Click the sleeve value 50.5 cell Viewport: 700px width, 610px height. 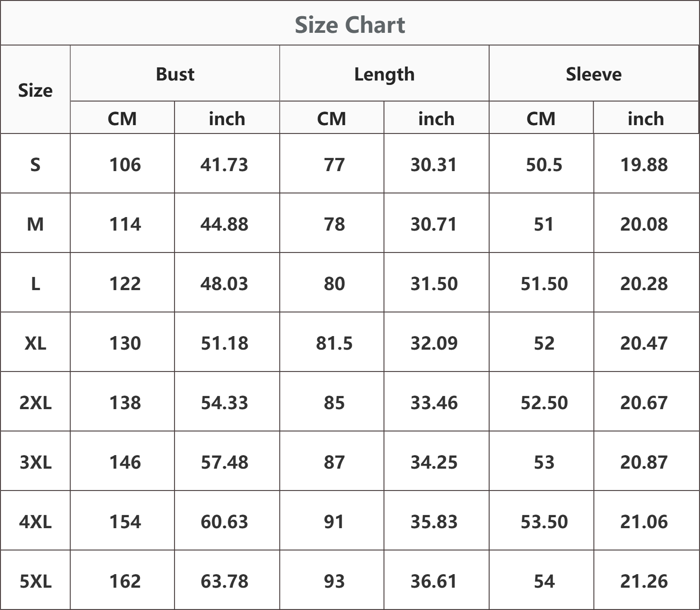coord(541,164)
